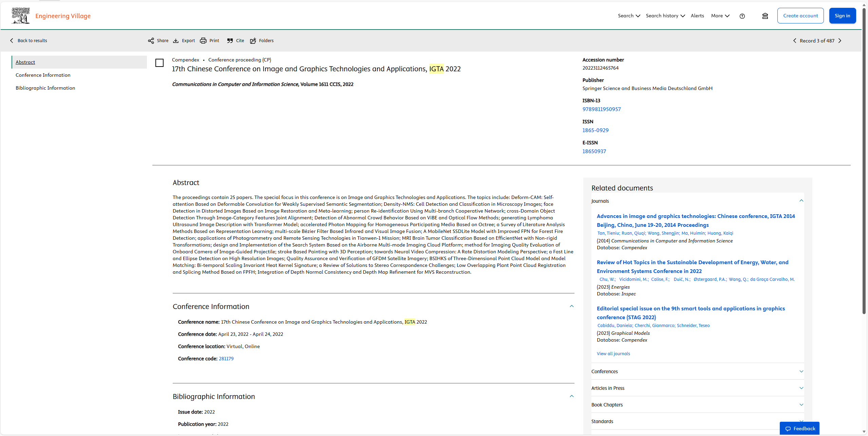Open help via question mark icon

tap(742, 16)
